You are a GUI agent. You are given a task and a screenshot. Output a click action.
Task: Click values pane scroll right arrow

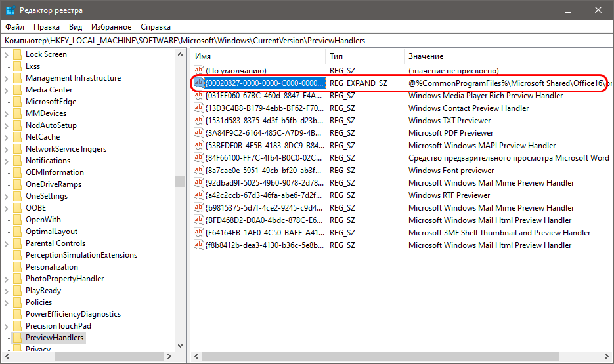[x=607, y=356]
